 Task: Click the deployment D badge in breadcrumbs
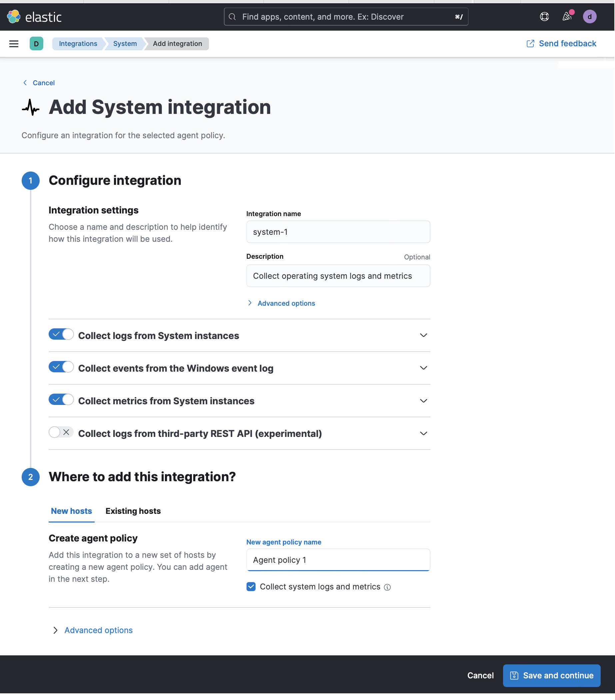[36, 44]
